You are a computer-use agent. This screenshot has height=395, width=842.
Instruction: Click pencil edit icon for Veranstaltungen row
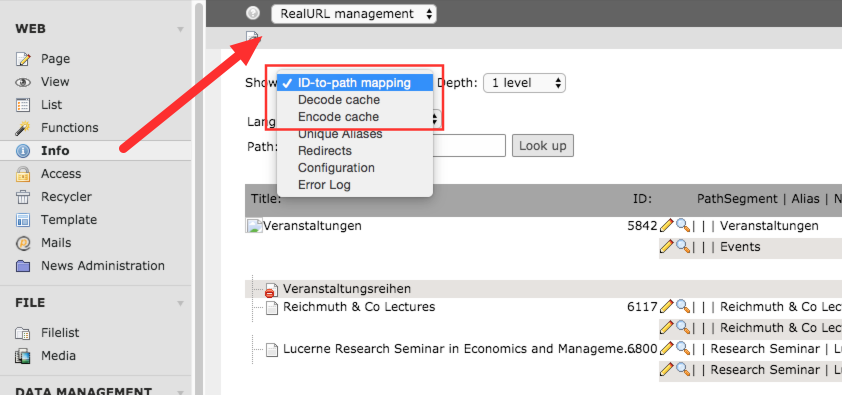pyautogui.click(x=666, y=225)
